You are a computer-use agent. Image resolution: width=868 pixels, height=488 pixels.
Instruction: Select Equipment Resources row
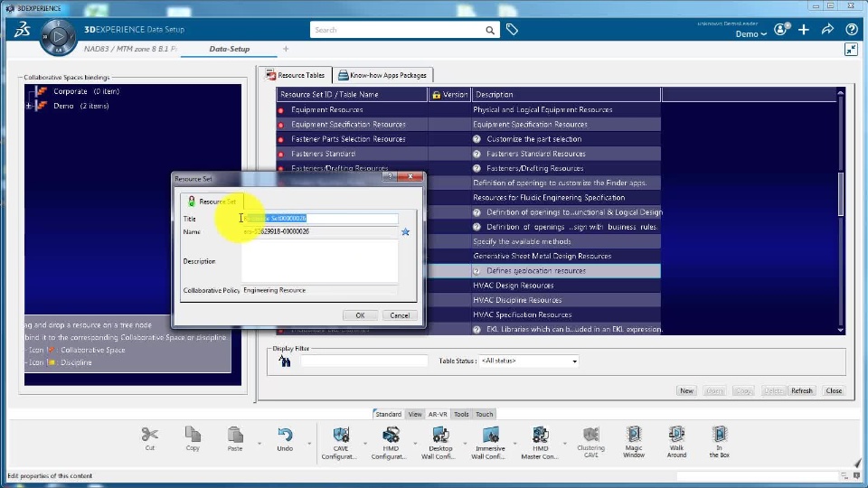click(x=468, y=109)
